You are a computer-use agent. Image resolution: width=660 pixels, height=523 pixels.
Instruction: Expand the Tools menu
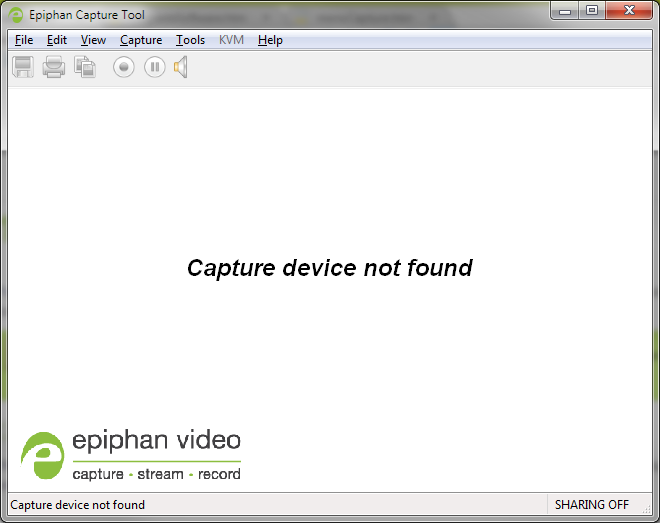[190, 40]
